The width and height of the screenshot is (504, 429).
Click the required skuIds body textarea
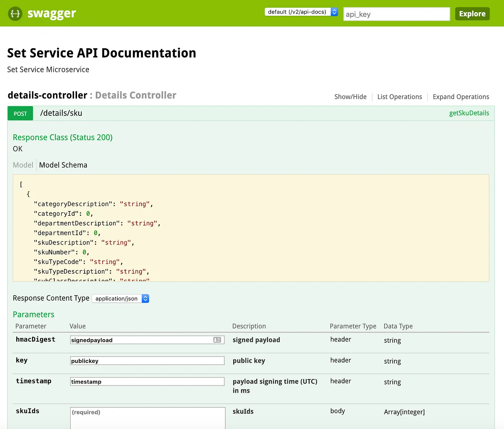tap(147, 419)
